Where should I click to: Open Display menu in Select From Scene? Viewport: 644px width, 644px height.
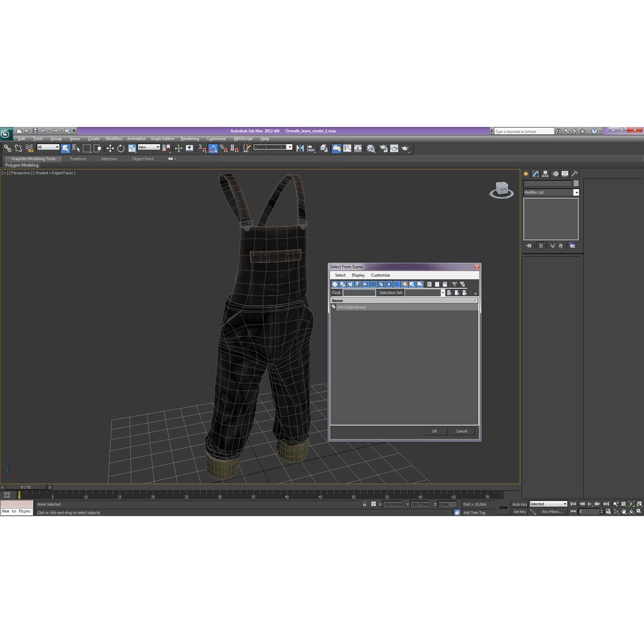[x=358, y=275]
